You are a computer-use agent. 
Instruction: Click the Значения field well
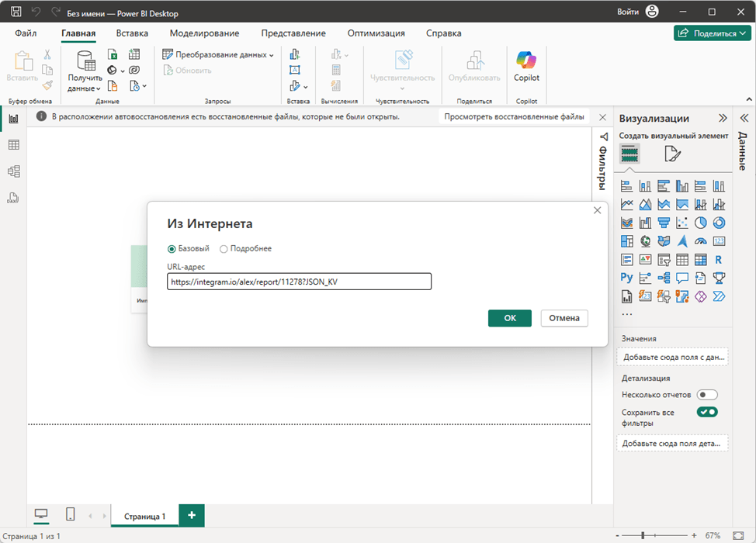click(673, 357)
